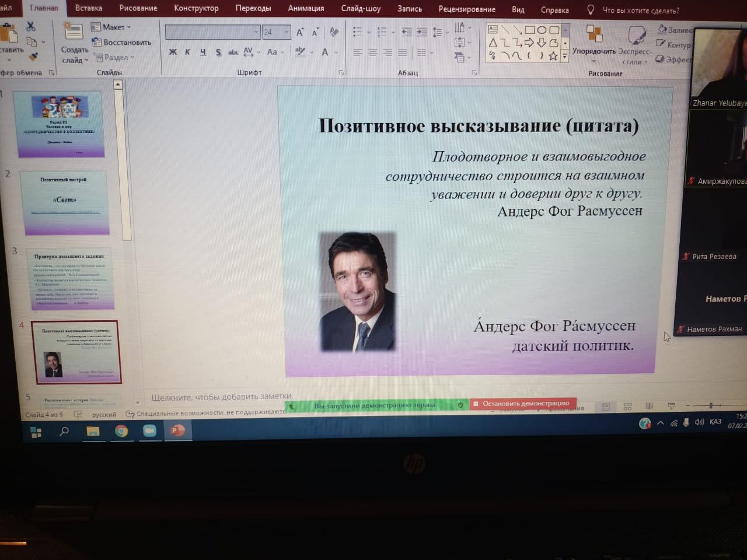Click the Clear All Formatting icon
This screenshot has width=747, height=560.
coord(334,32)
